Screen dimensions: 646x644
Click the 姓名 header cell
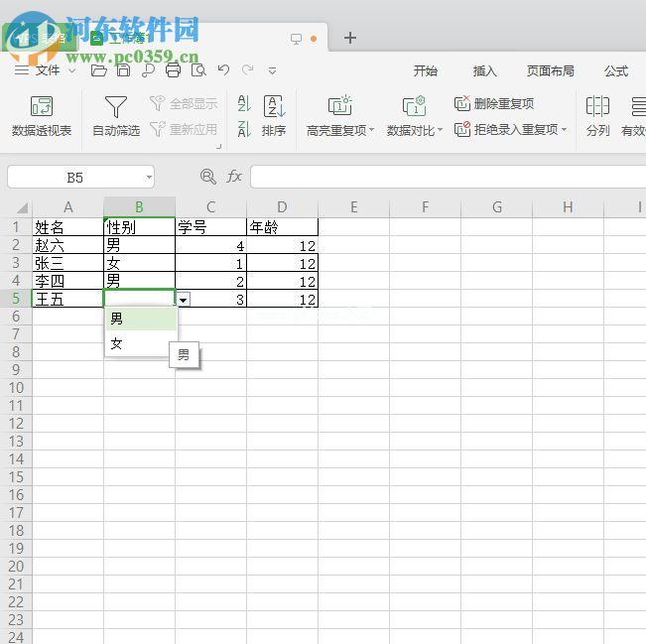(68, 226)
